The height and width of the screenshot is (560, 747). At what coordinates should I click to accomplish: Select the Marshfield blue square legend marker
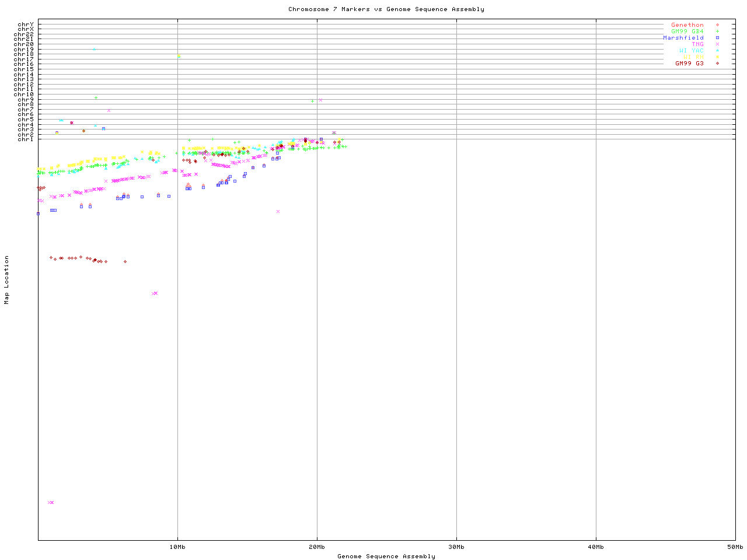click(x=717, y=38)
